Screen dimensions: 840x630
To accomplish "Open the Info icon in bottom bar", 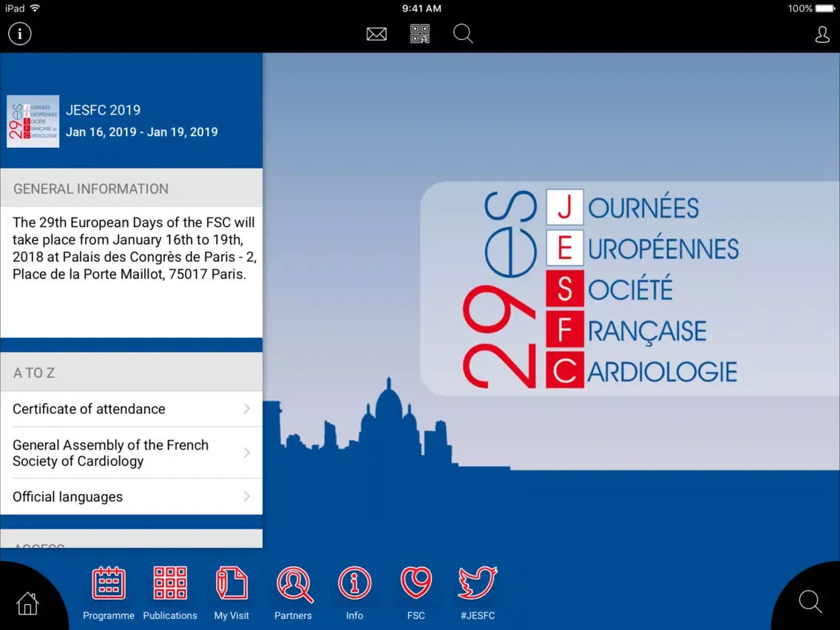I will pos(355,583).
